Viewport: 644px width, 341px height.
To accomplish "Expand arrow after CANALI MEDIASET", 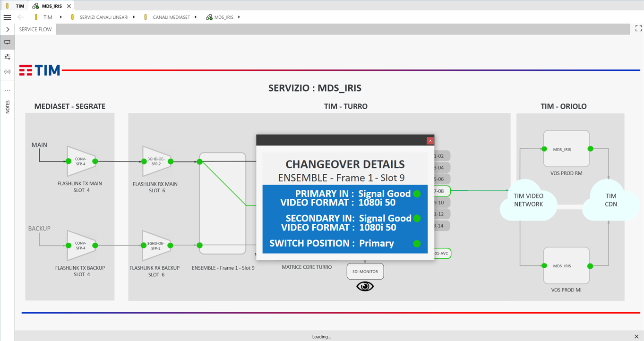I will coord(196,17).
